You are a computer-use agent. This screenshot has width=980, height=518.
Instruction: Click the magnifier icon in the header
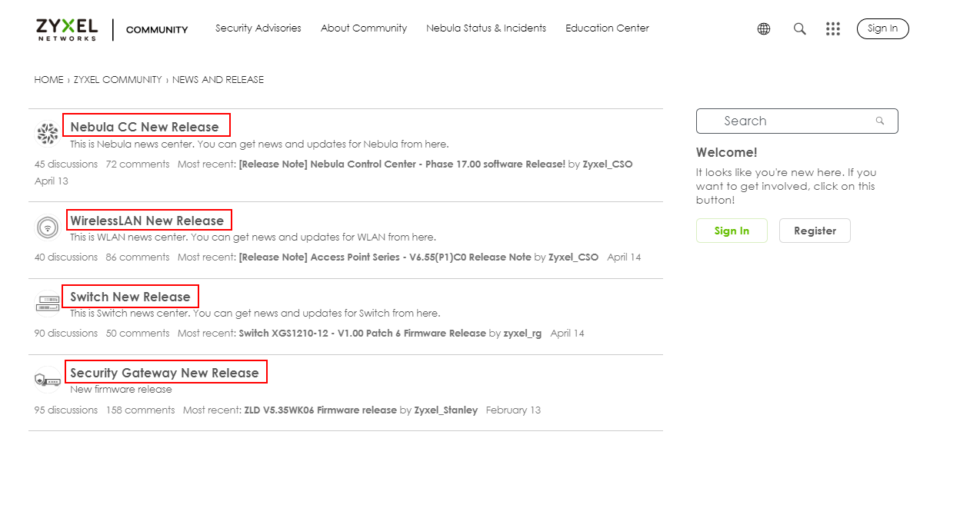[800, 28]
